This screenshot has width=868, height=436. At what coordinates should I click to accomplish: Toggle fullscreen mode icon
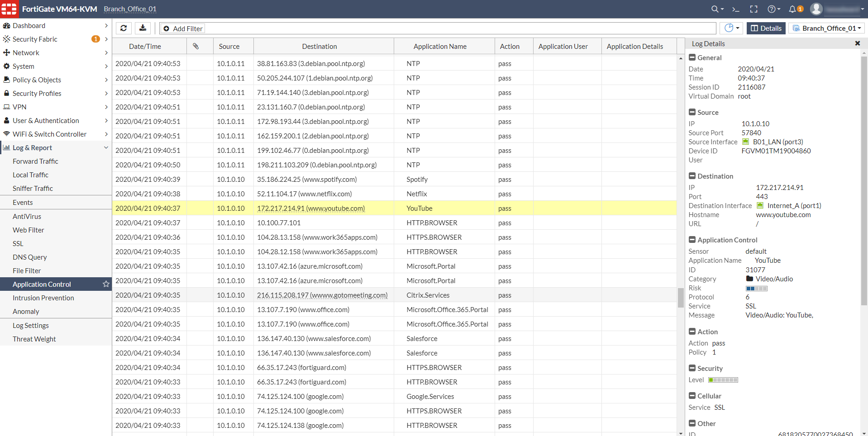(754, 9)
